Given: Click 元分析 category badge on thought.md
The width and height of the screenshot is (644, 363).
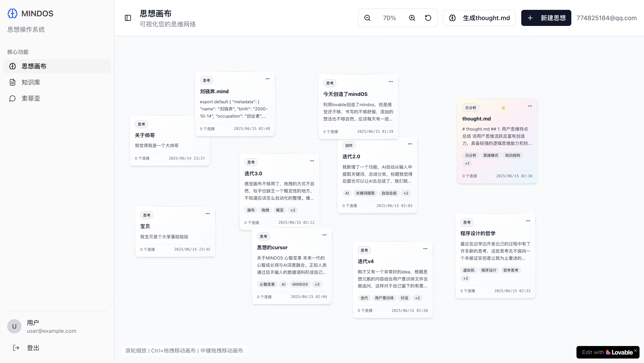Looking at the screenshot, I should (x=470, y=108).
